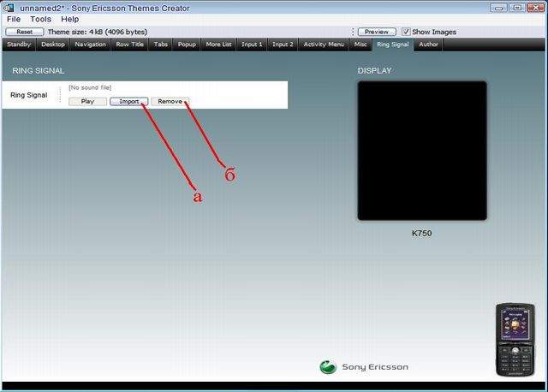Close the Themes Creator window
Viewport: 548px width, 392px height.
535,8
